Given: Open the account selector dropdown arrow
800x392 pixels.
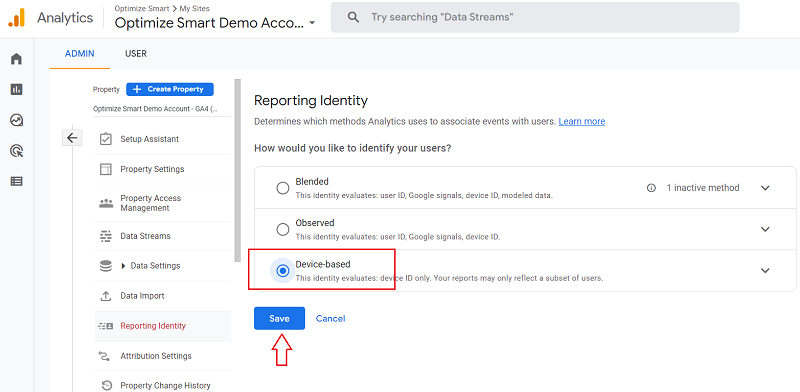Looking at the screenshot, I should pos(312,23).
